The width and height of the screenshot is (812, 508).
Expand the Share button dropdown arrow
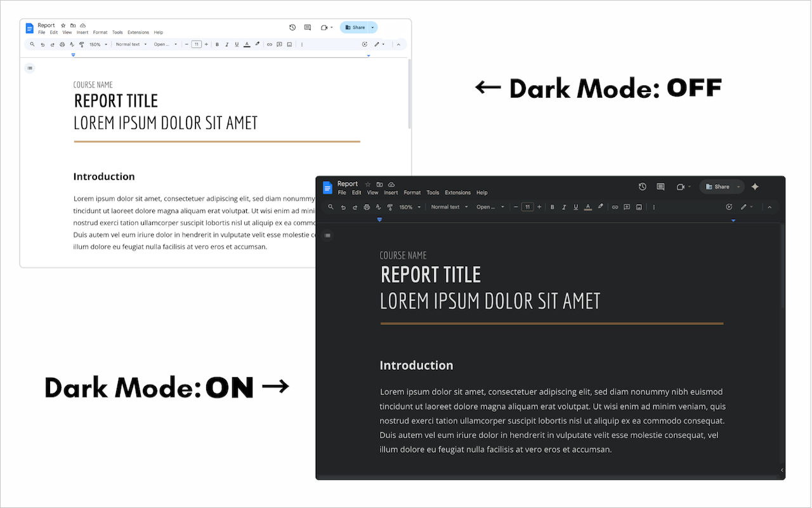point(738,187)
